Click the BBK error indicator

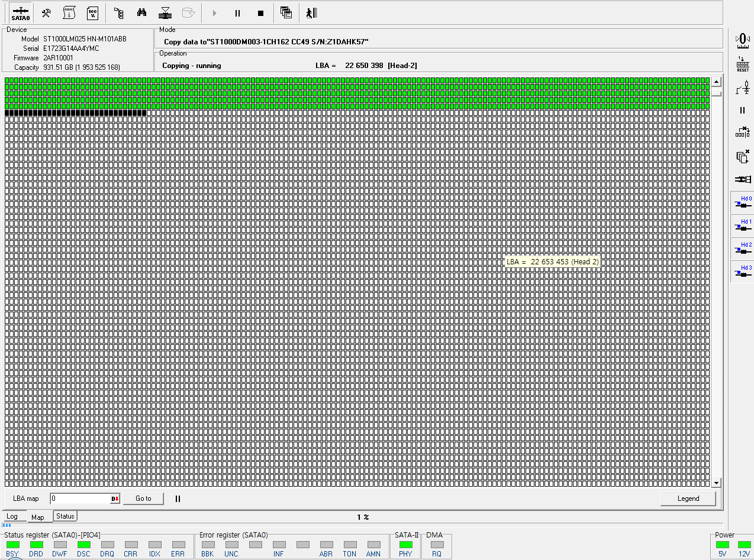point(208,544)
